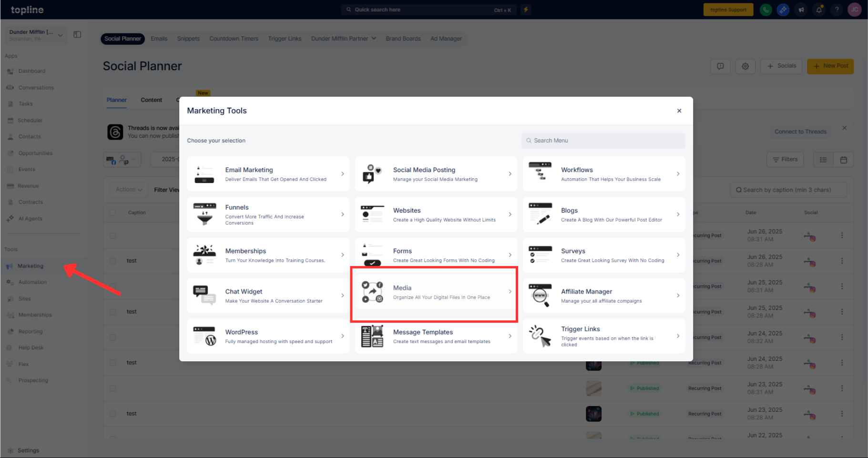
Task: Open the social accounts filter dropdown
Action: click(122, 160)
